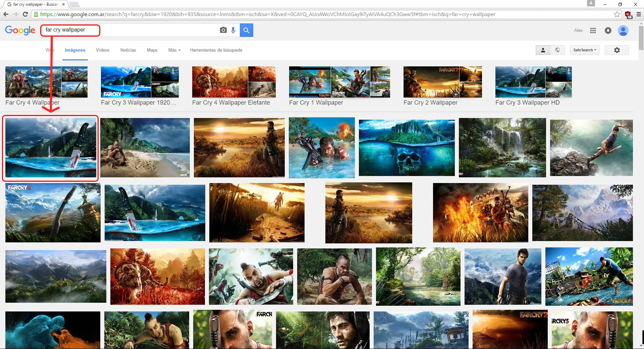The width and height of the screenshot is (644, 349).
Task: Switch to the Noticias tab
Action: 128,50
